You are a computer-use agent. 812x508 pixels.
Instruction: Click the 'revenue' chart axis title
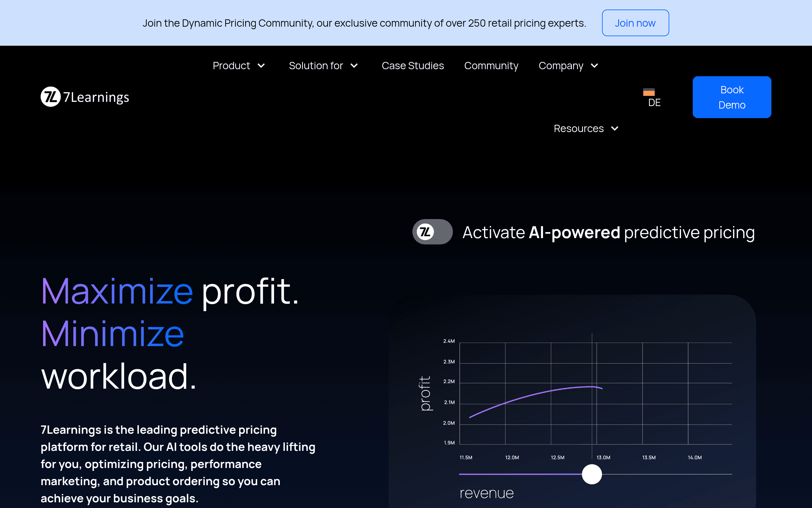(x=487, y=493)
